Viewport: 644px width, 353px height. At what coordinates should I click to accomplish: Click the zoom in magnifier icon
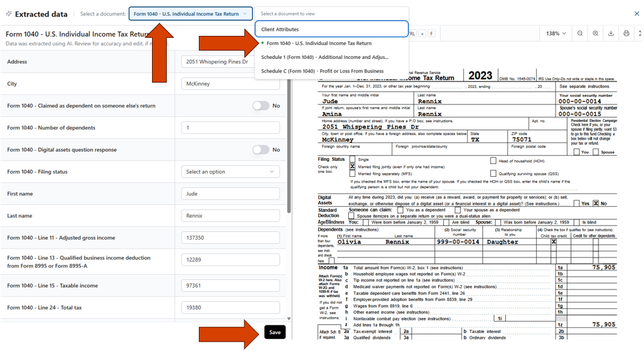click(595, 33)
